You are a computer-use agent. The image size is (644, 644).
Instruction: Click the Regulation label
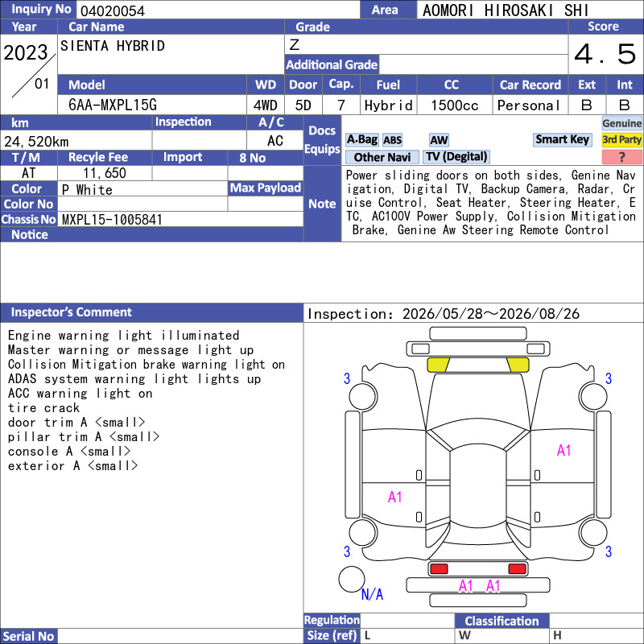coord(332,620)
